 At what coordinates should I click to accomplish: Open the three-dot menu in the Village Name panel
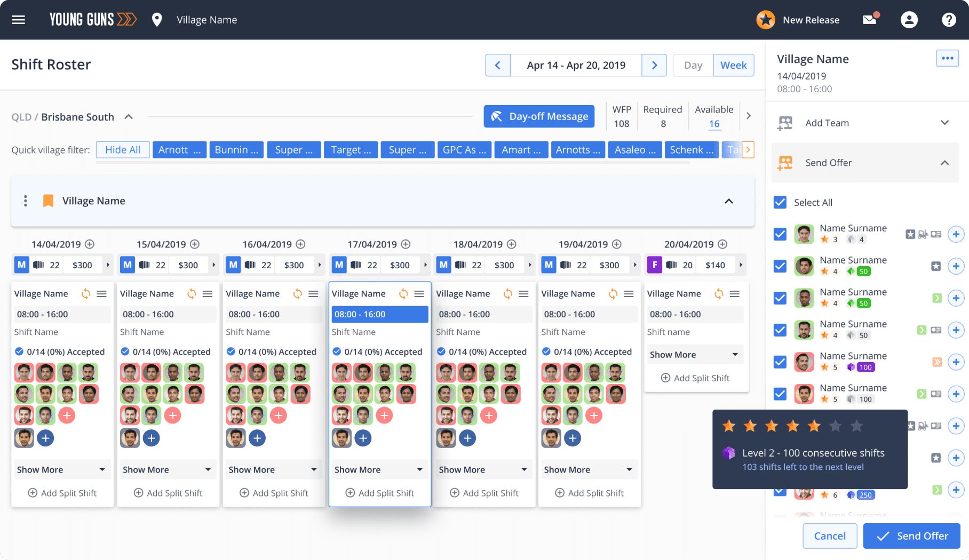click(948, 58)
